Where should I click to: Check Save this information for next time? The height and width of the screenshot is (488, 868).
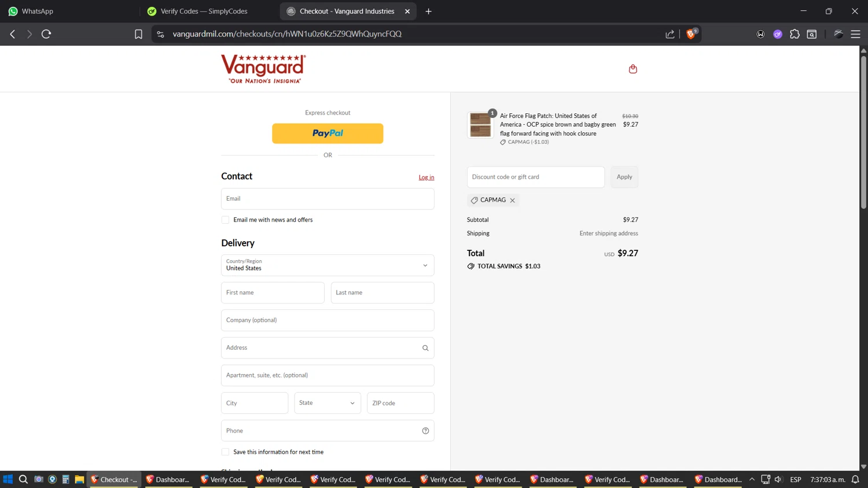pos(225,452)
